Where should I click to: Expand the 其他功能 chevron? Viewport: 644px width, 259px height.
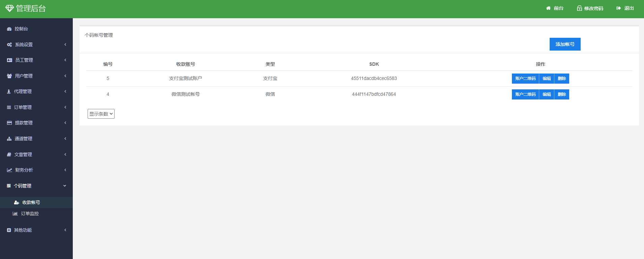coord(65,230)
